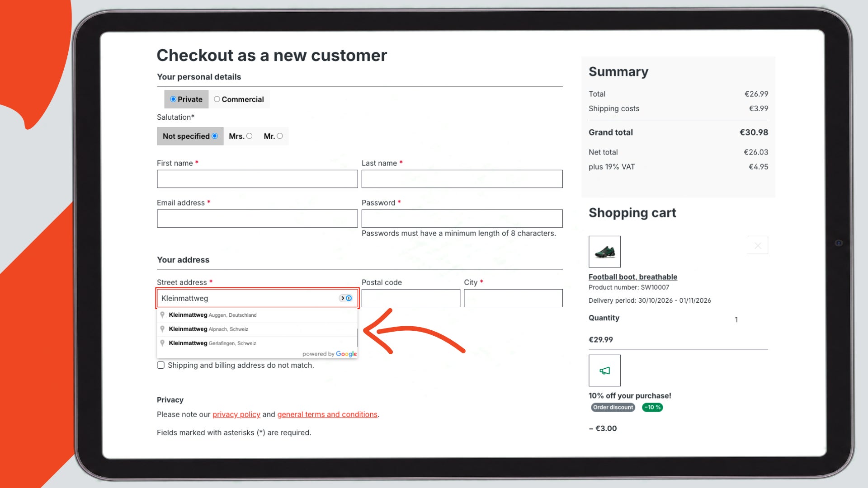Click the Order discount badge
The height and width of the screenshot is (488, 868).
[x=613, y=407]
